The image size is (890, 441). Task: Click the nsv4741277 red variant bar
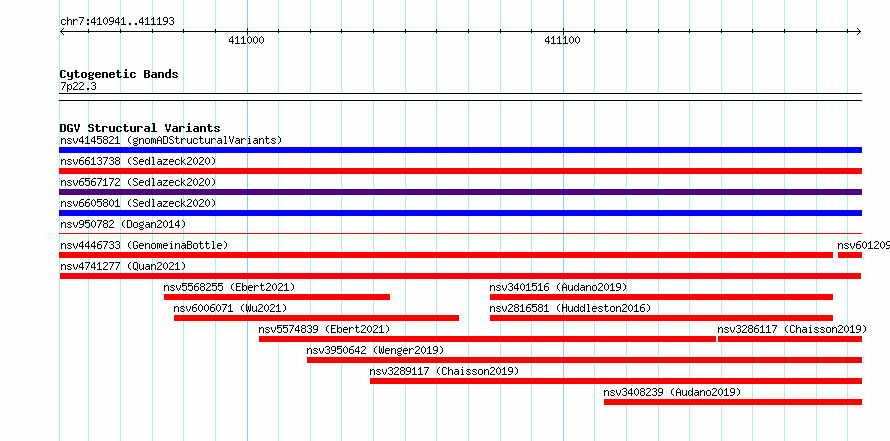tap(460, 276)
